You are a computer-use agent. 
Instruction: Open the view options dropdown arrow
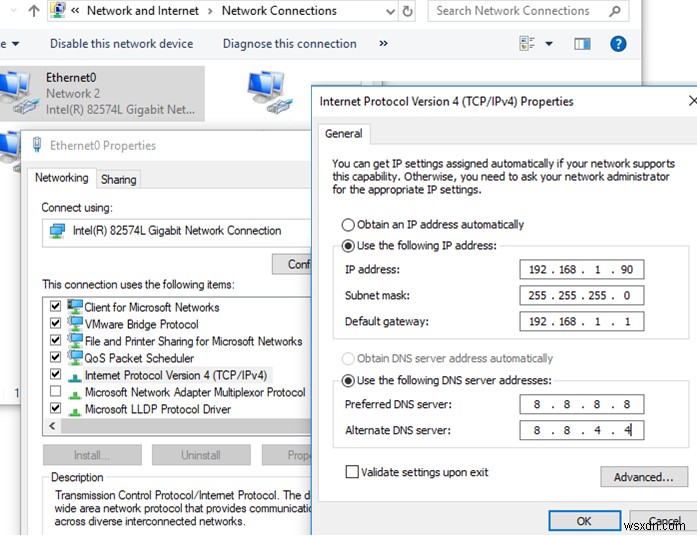point(549,44)
